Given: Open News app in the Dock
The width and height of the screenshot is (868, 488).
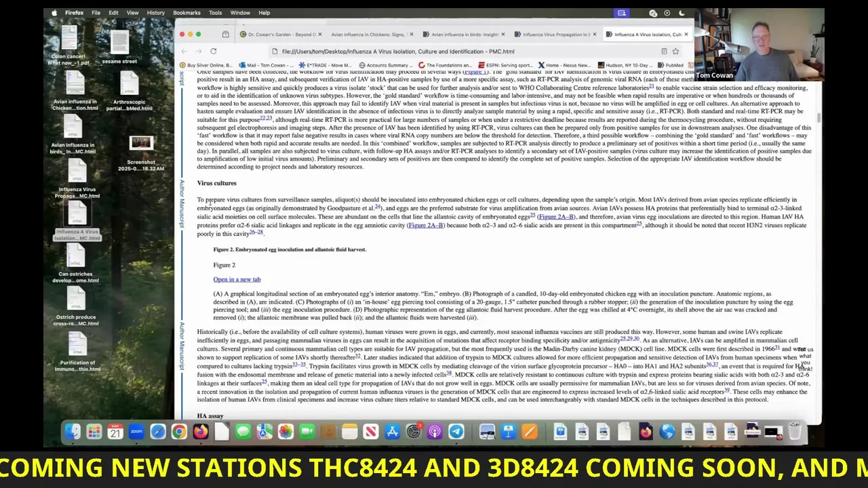Looking at the screenshot, I should pyautogui.click(x=371, y=432).
